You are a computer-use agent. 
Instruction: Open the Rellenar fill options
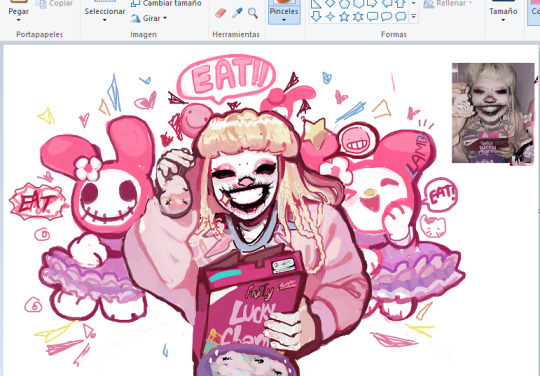[x=448, y=3]
